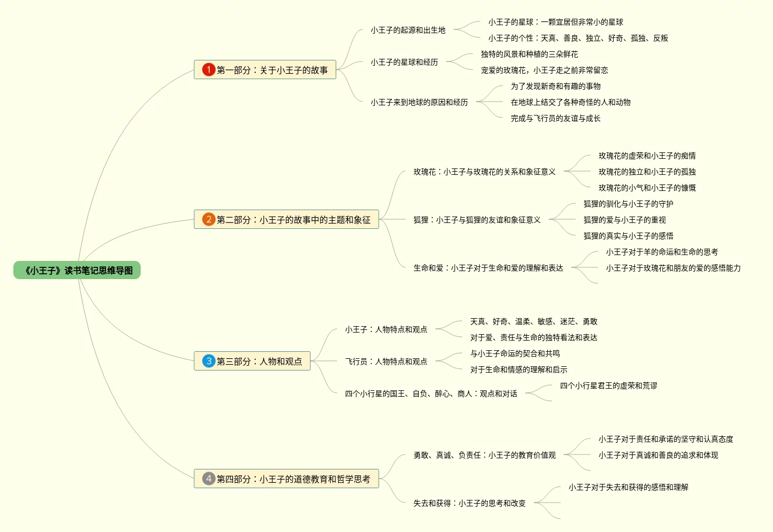773x532 pixels.
Task: Click the text 与小王子命运的契合和共鸣
Action: 515,353
